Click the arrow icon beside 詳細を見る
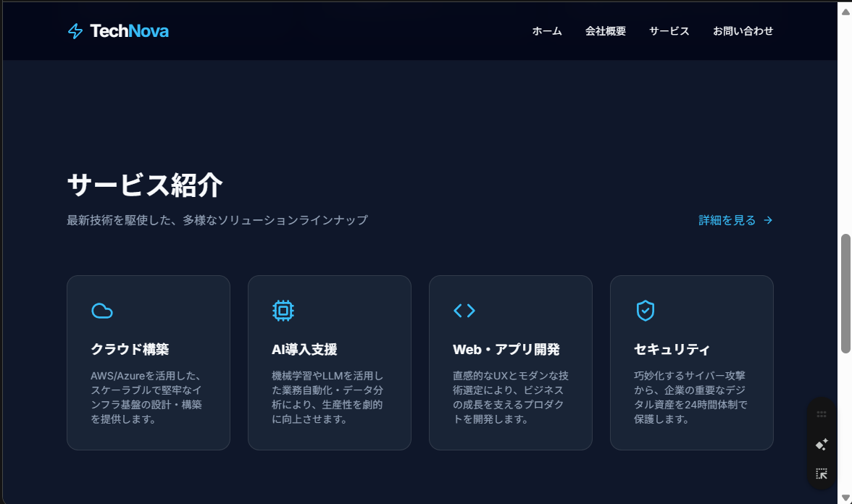 point(769,220)
